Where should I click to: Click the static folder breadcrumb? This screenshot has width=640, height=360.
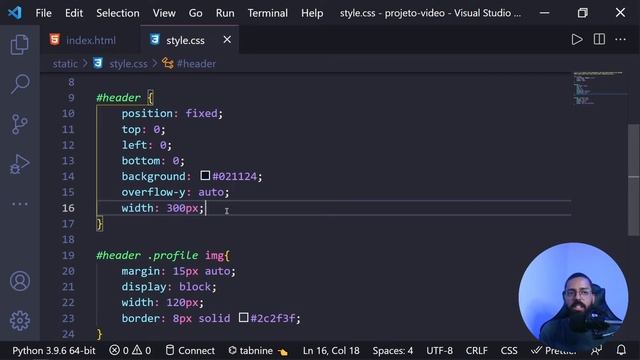[x=65, y=64]
